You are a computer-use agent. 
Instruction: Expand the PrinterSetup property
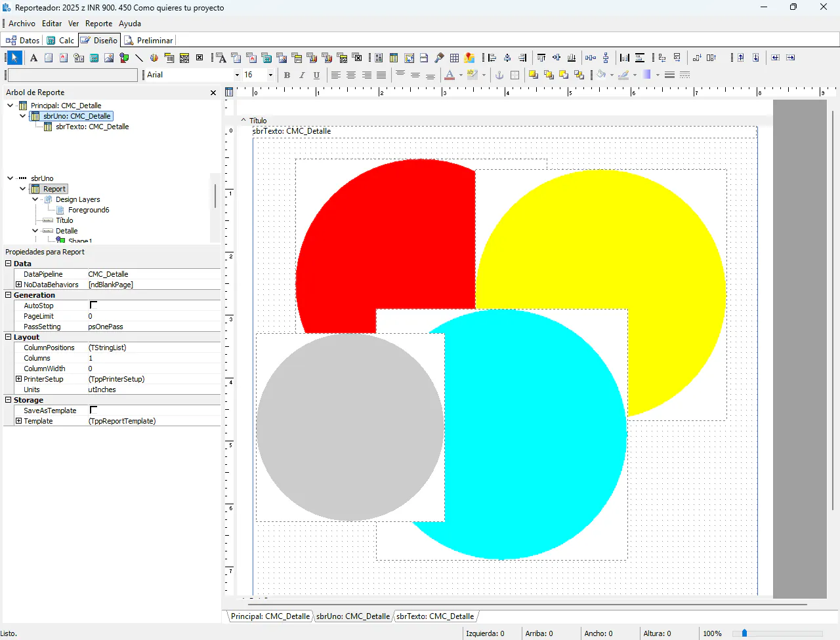(x=19, y=379)
